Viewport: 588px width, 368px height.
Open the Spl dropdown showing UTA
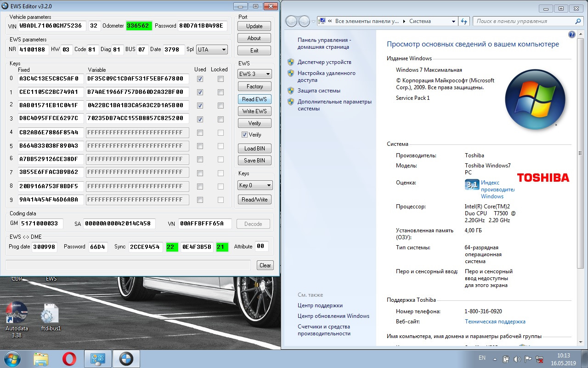point(212,50)
